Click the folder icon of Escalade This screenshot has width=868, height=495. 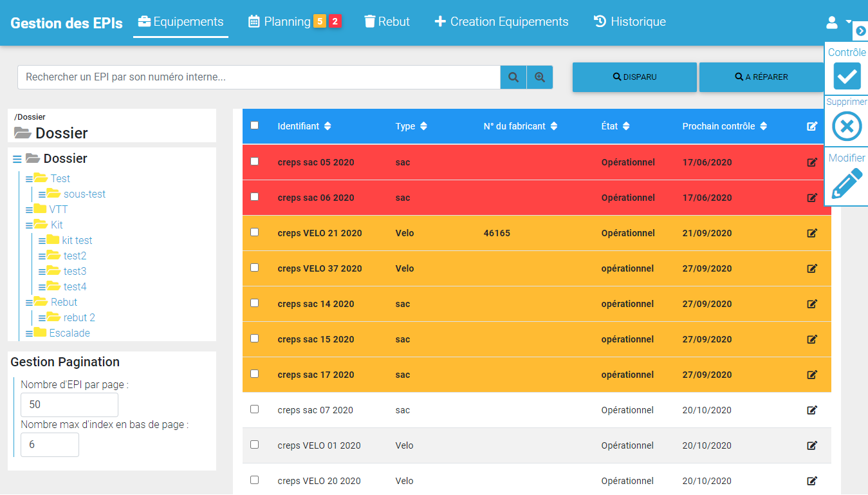pos(40,333)
